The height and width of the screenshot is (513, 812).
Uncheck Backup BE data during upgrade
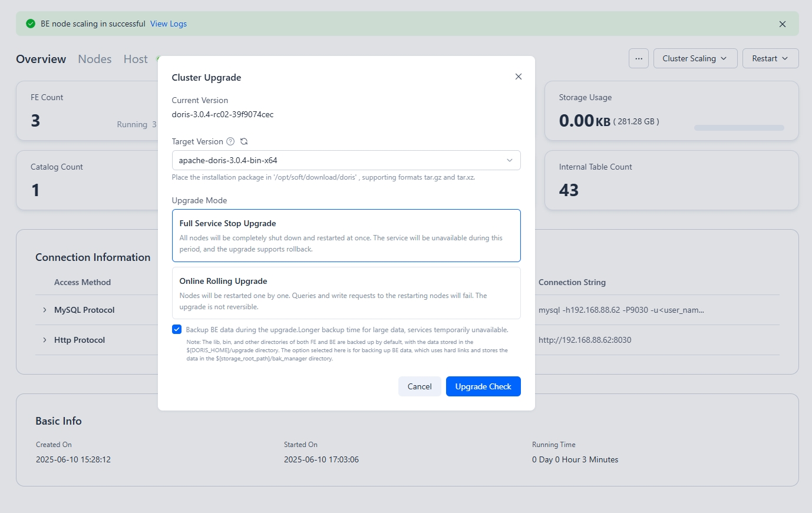coord(177,329)
